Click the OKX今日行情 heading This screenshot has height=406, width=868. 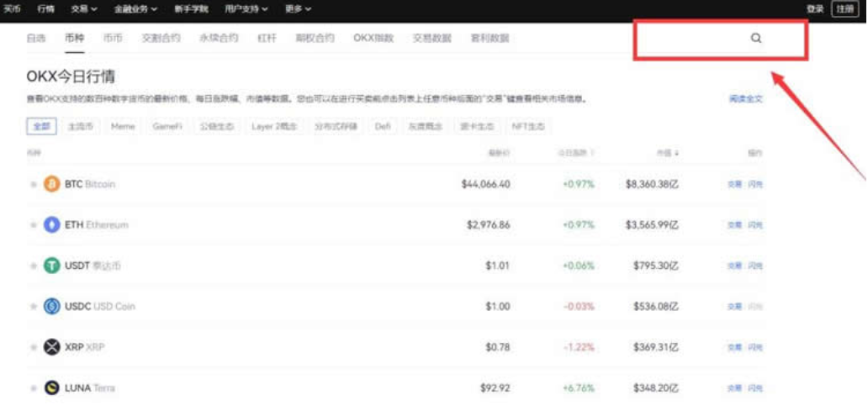click(71, 76)
